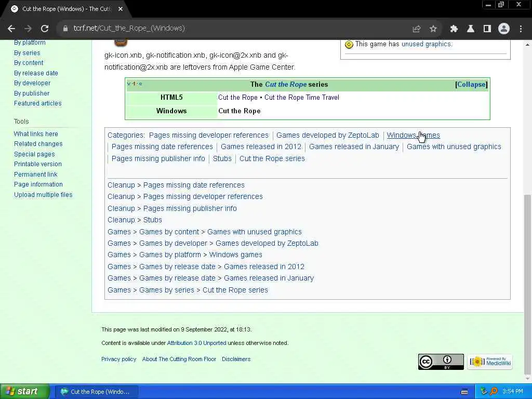Click the vertical scrollbar thumb
The image size is (532, 399).
click(528, 284)
